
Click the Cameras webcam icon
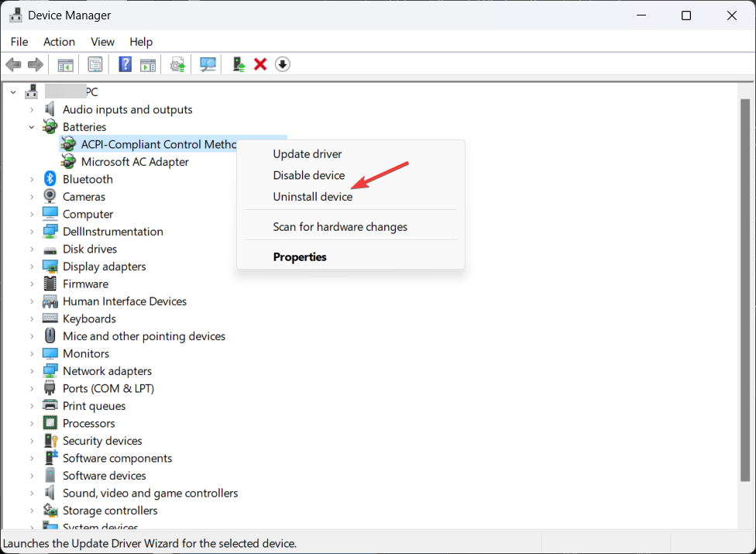pyautogui.click(x=50, y=196)
